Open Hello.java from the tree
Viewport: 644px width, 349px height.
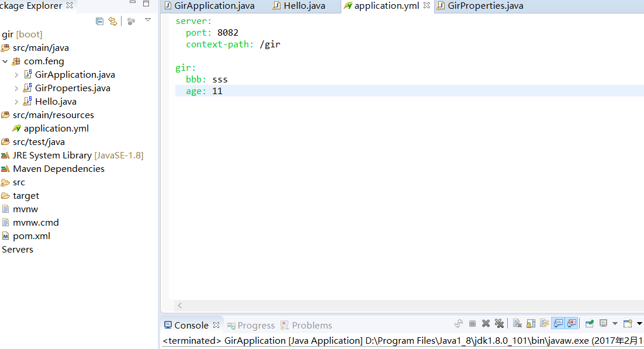pyautogui.click(x=56, y=102)
